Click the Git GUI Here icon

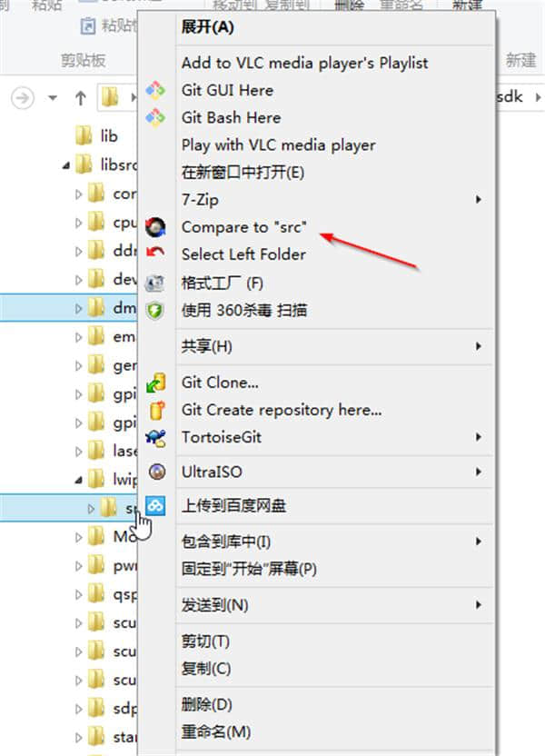pos(155,90)
